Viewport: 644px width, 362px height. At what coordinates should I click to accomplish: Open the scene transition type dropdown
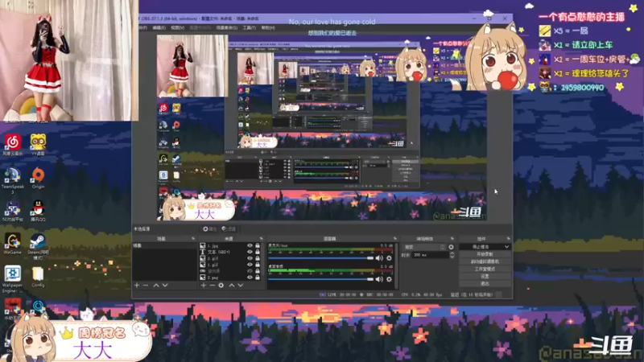click(x=424, y=247)
